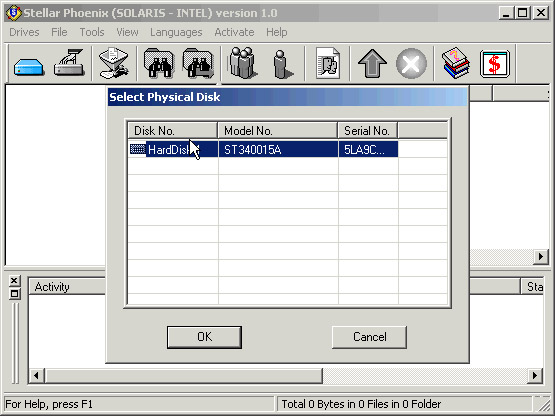Open the Tools menu
The image size is (555, 416).
92,32
